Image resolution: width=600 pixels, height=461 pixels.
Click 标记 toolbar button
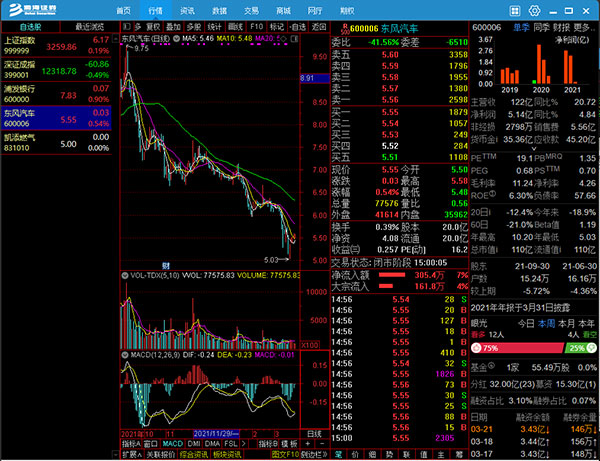277,26
